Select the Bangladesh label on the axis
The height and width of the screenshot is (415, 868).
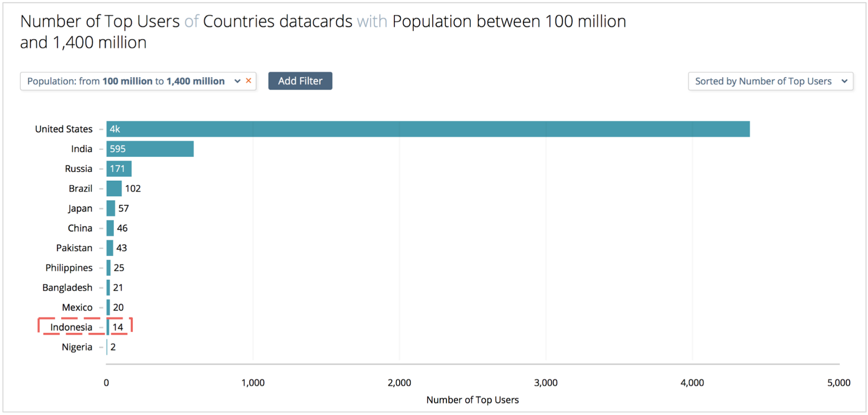[67, 288]
